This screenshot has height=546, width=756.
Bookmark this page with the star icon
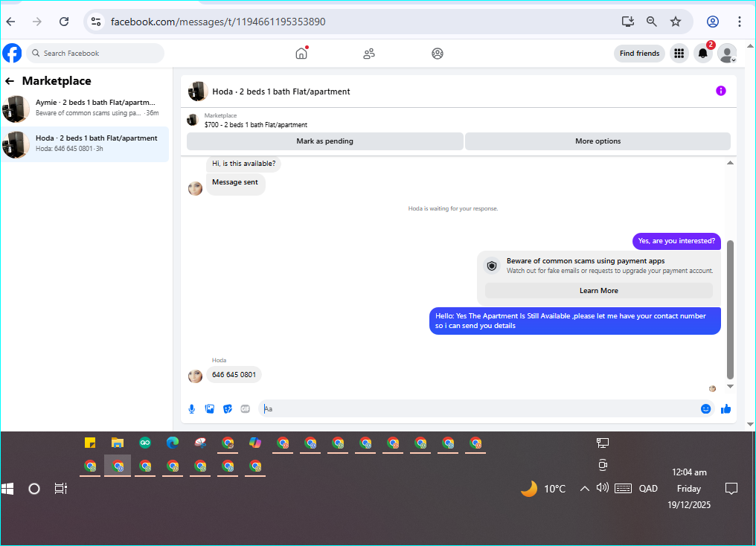click(676, 22)
